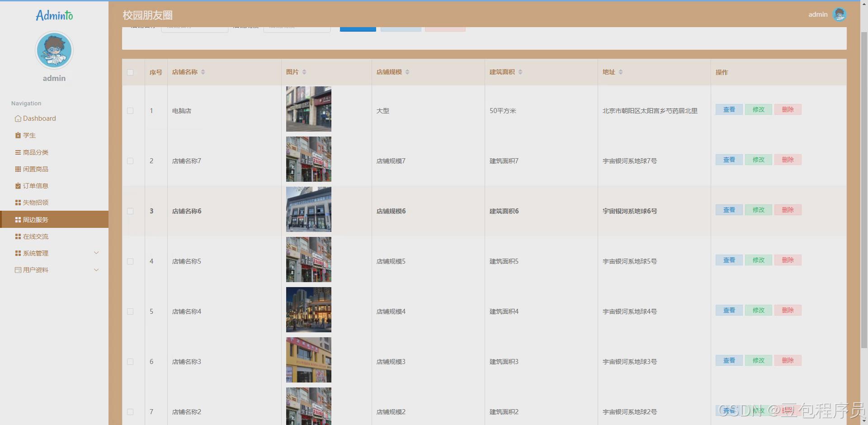Tick the select-all header checkbox

tap(130, 72)
